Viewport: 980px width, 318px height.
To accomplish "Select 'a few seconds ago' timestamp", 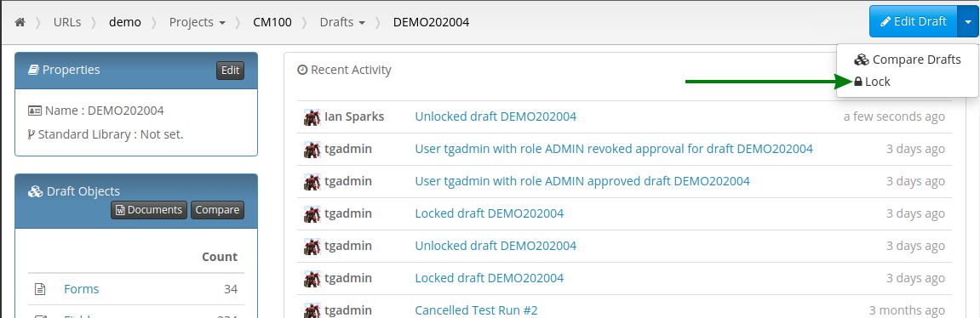I will [894, 116].
